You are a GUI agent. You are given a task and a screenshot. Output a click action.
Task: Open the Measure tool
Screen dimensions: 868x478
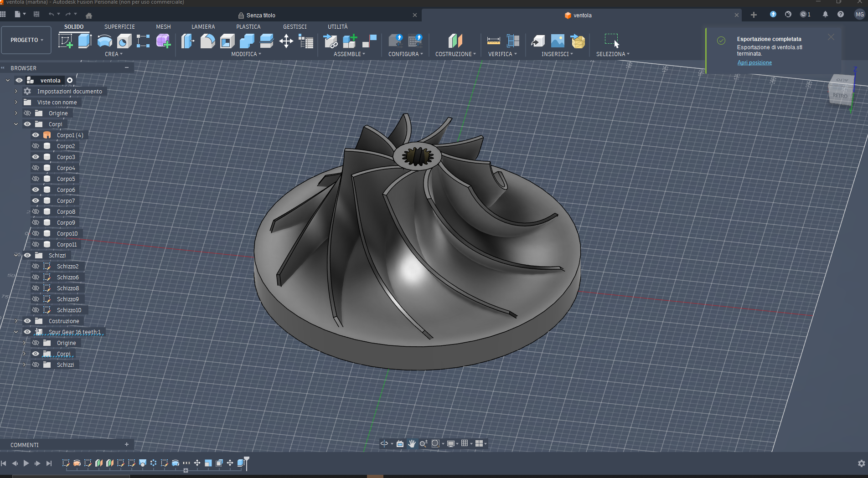493,41
